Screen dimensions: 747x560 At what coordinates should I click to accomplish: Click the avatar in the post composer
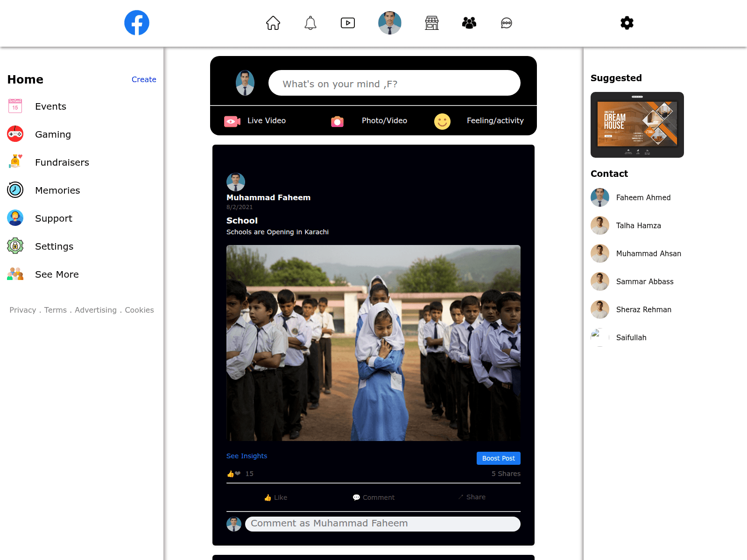click(x=245, y=83)
